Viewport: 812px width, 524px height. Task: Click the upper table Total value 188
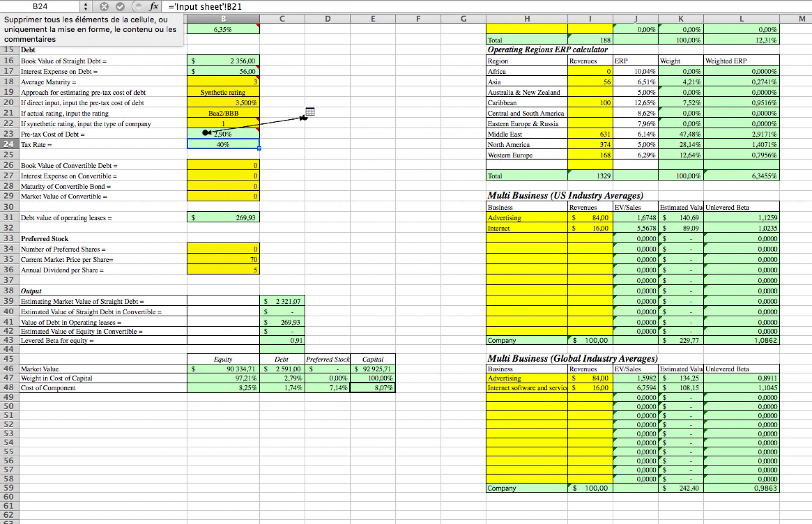pos(590,40)
